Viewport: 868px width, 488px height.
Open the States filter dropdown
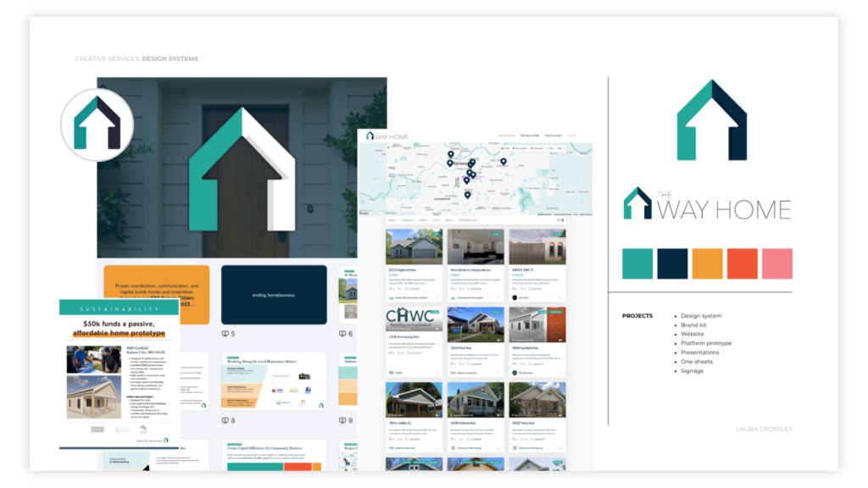click(424, 220)
